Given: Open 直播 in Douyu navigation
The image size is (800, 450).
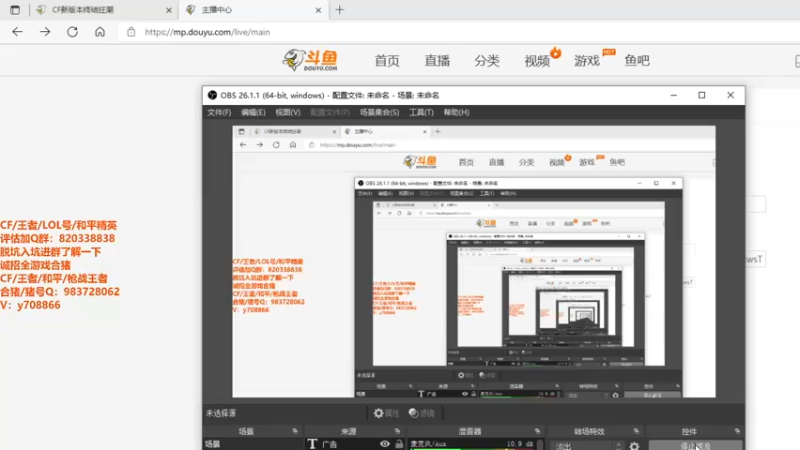Looking at the screenshot, I should click(437, 61).
